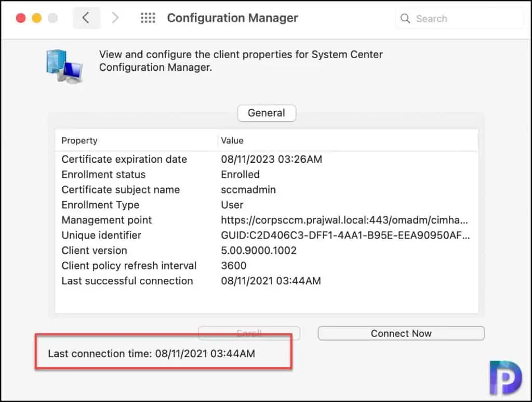Select the Management point row
This screenshot has width=532, height=402.
coord(267,220)
